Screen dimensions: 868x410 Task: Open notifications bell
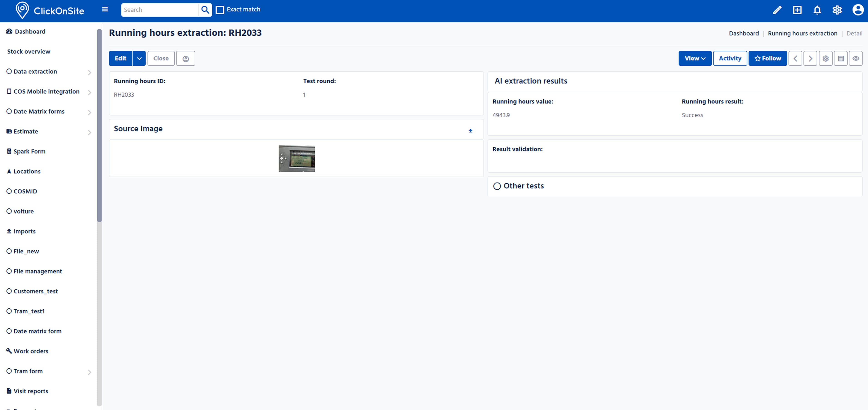pos(817,10)
